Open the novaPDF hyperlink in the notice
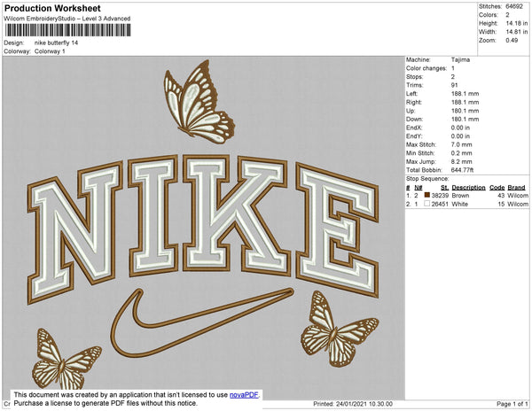The image size is (532, 411). click(x=244, y=395)
